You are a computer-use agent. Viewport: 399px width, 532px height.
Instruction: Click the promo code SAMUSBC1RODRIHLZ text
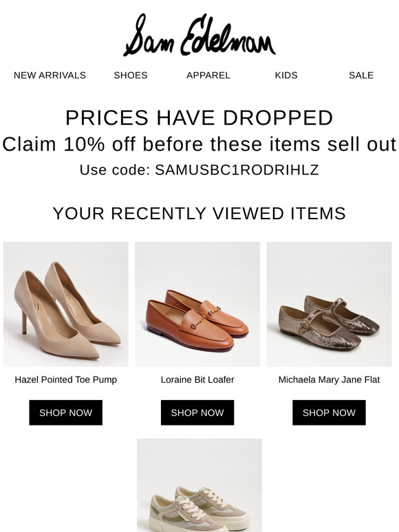237,170
